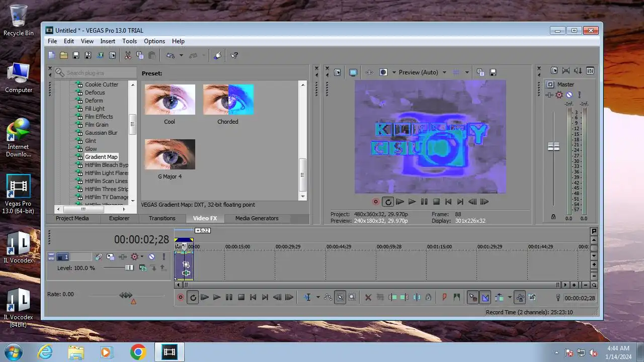Click the Copy icon in the toolbar
The image size is (644, 362).
pos(140,56)
